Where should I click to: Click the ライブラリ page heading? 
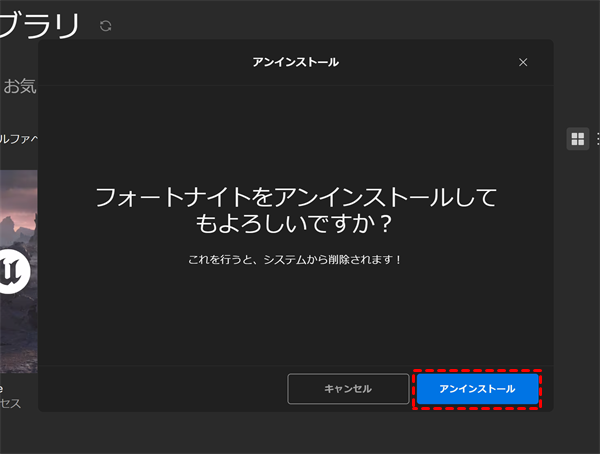pos(40,26)
